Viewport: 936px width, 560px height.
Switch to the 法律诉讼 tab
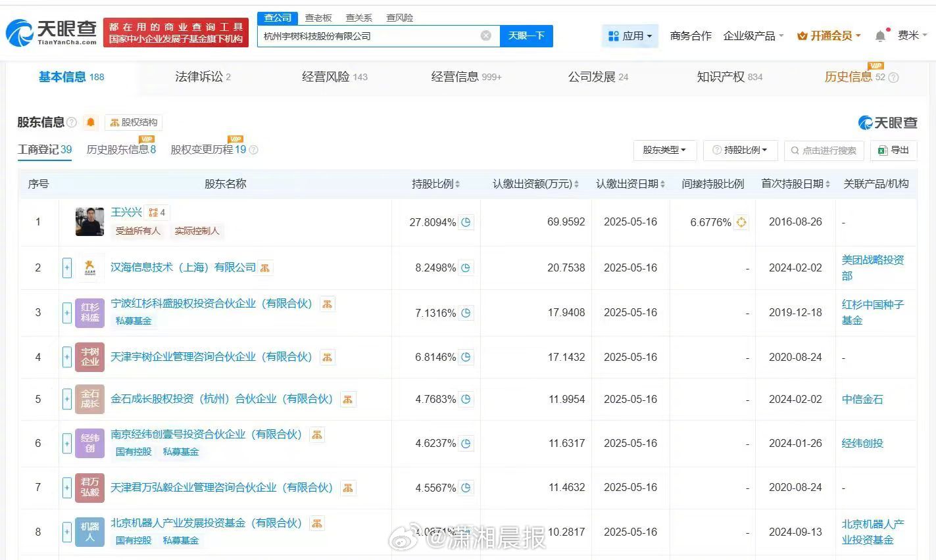coord(203,77)
